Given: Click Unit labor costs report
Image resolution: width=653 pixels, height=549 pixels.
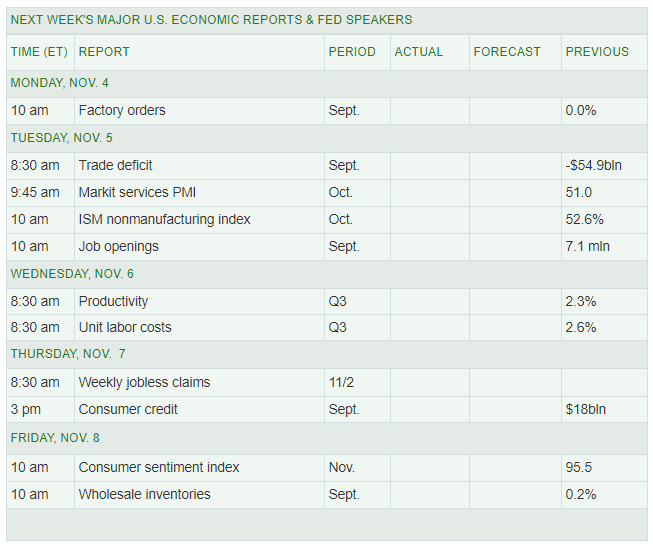Looking at the screenshot, I should [124, 327].
